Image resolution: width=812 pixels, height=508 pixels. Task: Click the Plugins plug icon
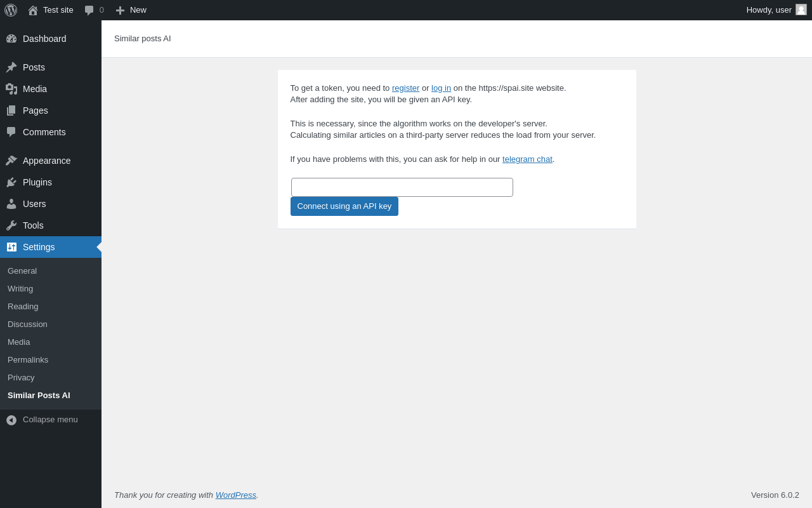tap(11, 182)
